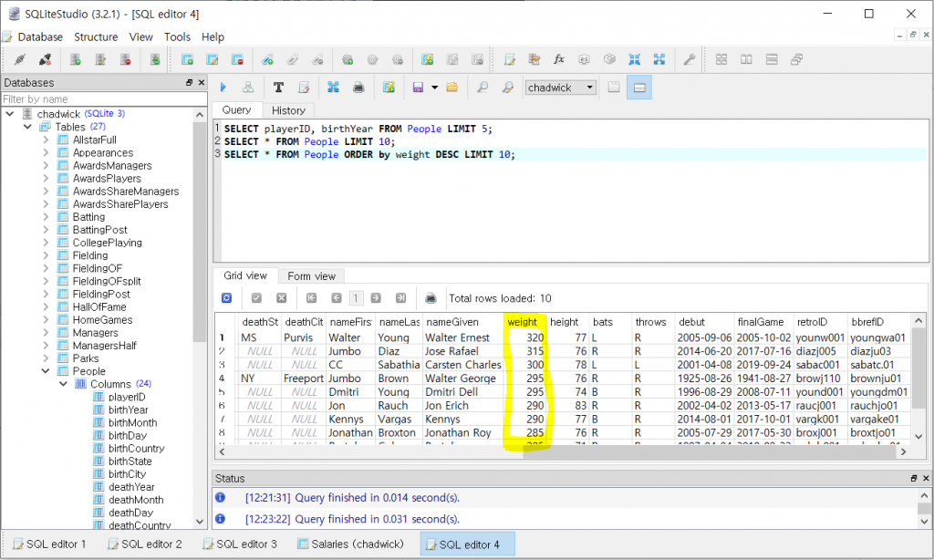
Task: Click the Clear execution history icon
Action: coord(304,88)
